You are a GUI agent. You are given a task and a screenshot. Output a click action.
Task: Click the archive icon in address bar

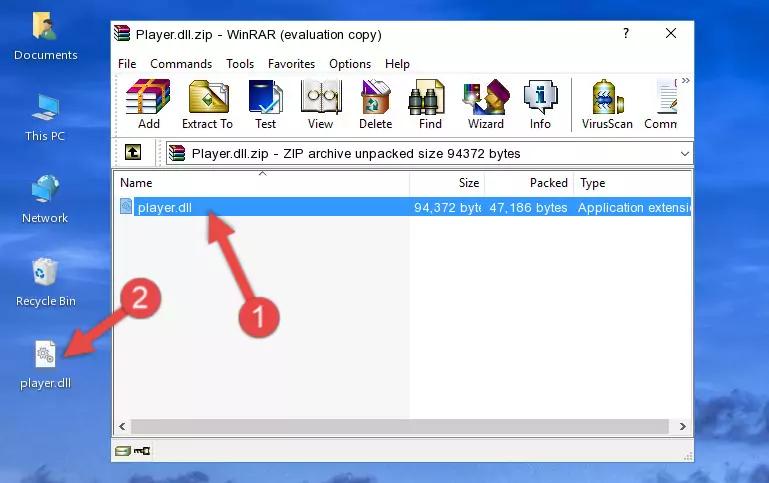pos(177,153)
